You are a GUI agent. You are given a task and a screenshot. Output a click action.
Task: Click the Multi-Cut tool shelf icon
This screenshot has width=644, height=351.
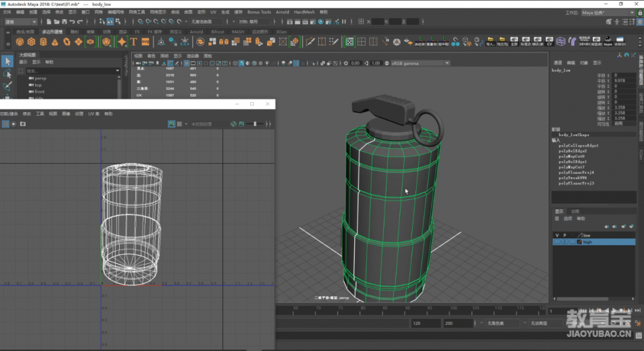pos(310,42)
